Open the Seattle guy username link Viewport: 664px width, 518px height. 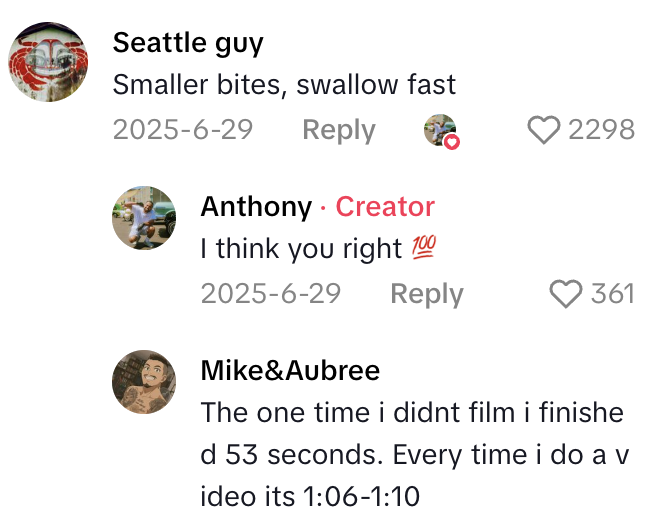(x=188, y=43)
